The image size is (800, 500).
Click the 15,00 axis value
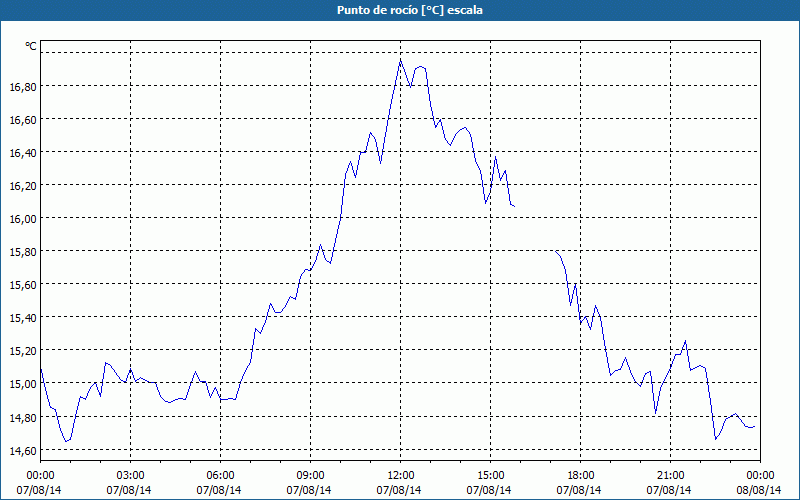click(x=23, y=384)
